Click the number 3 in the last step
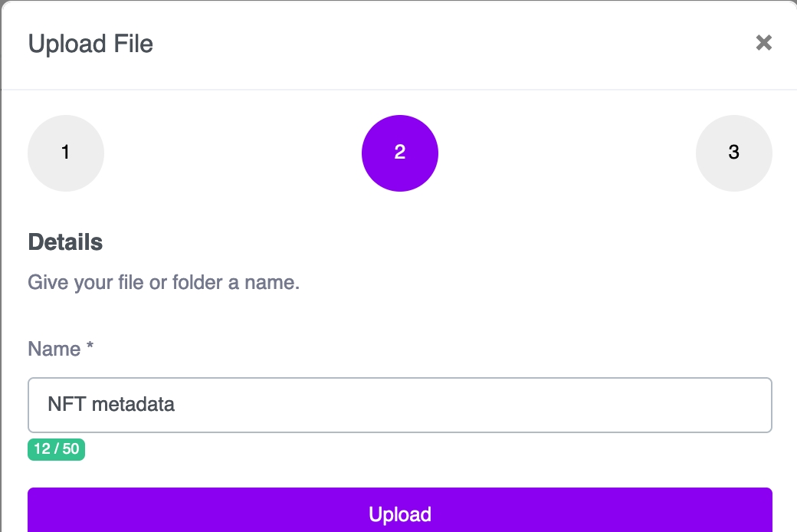Viewport: 797px width, 532px height. 733,153
